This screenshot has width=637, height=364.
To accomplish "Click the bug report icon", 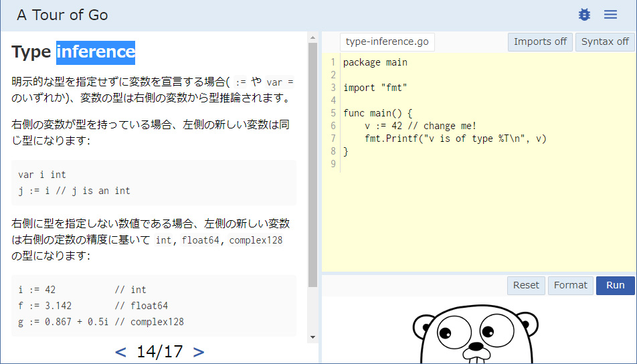I will coord(584,15).
